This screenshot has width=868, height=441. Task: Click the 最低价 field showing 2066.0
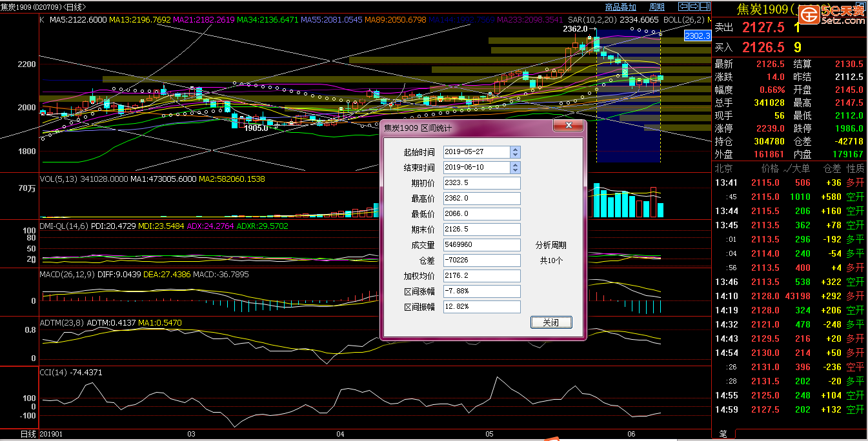point(482,214)
